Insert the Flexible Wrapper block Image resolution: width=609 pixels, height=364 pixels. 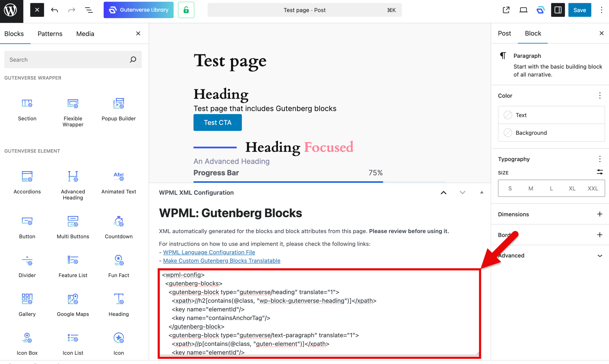point(73,112)
